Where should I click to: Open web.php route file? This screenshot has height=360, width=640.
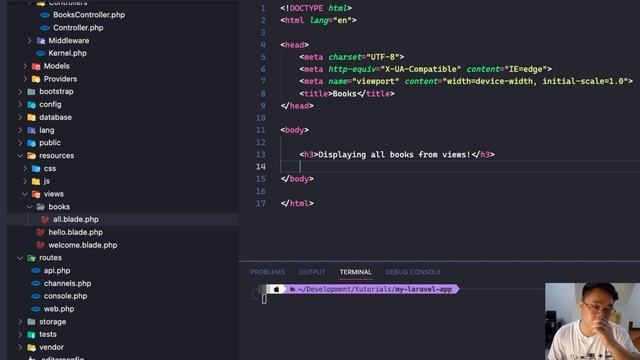(x=59, y=309)
